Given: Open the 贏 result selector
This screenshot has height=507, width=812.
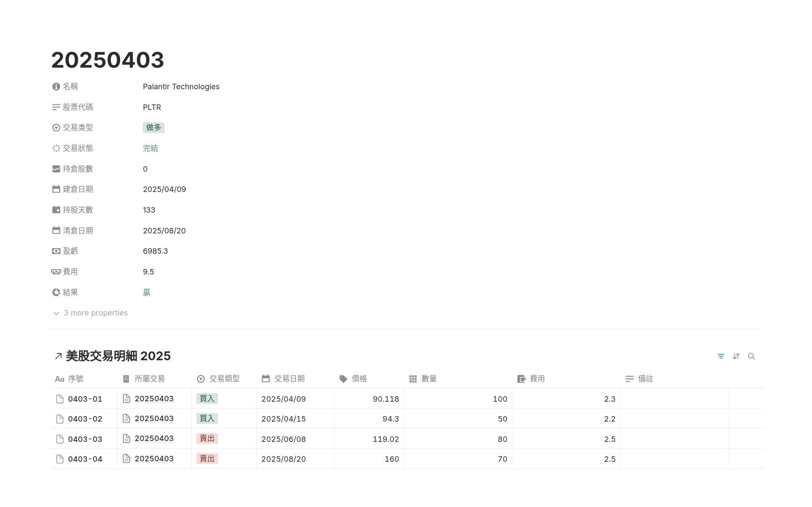Looking at the screenshot, I should 147,293.
